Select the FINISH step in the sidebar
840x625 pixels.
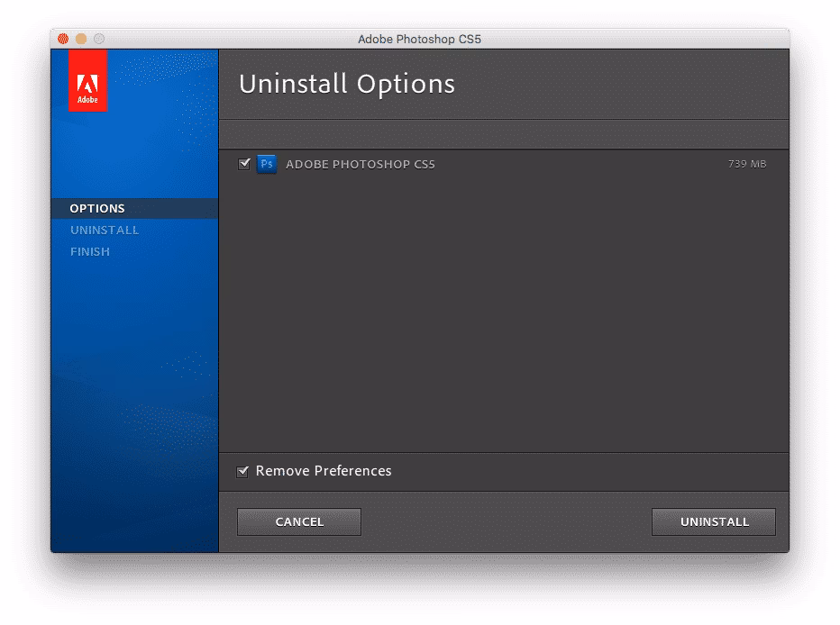point(90,251)
